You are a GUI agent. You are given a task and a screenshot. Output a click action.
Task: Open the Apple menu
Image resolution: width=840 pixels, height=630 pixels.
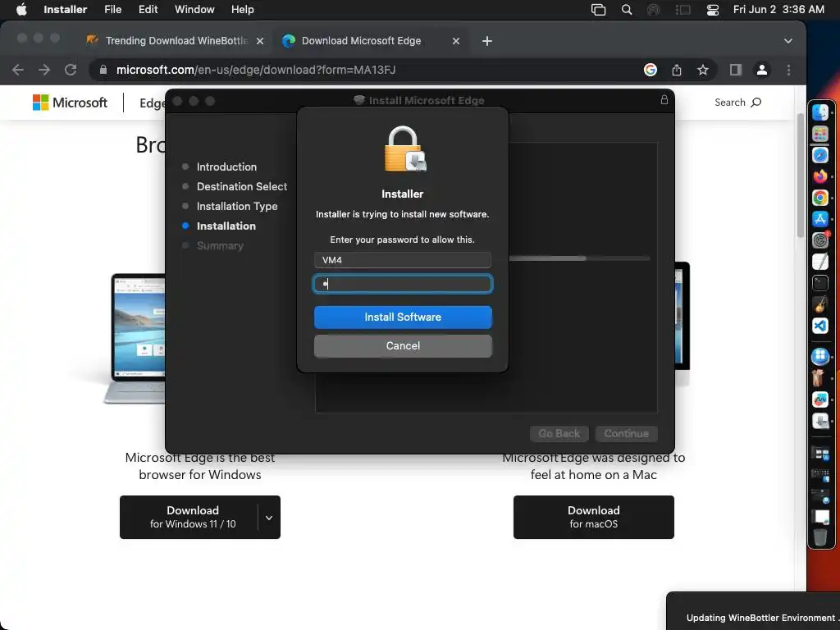point(21,10)
